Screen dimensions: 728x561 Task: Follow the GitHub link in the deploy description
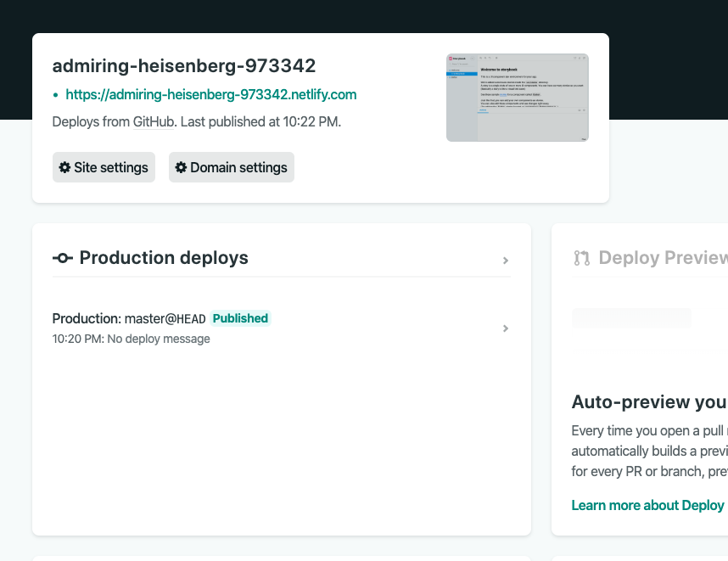point(154,121)
